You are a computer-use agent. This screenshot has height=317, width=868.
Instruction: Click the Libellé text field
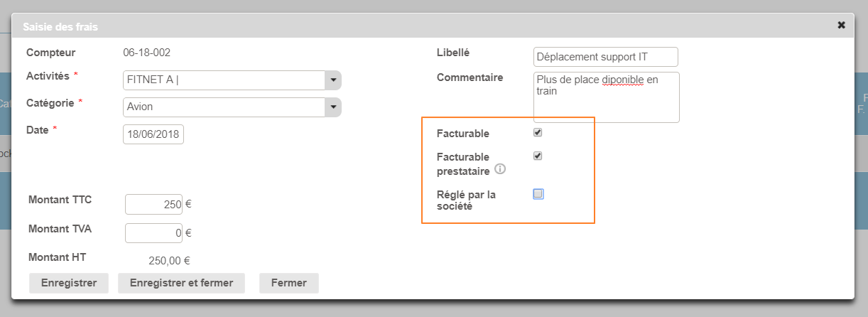tap(605, 57)
